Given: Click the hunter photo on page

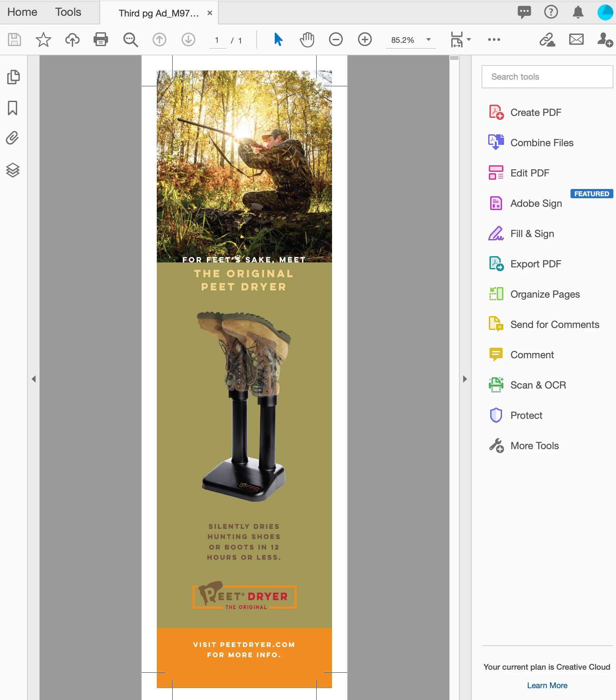Looking at the screenshot, I should coord(244,166).
